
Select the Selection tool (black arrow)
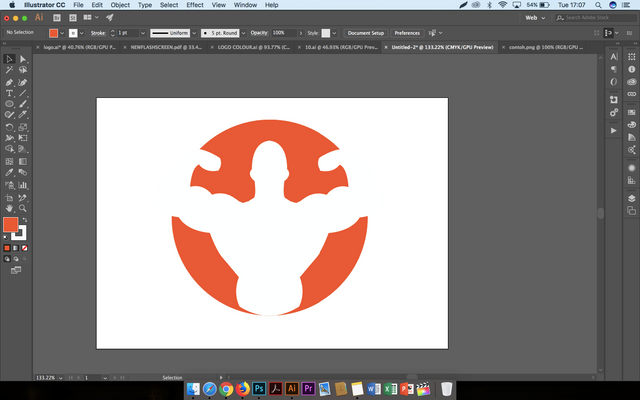(9, 59)
